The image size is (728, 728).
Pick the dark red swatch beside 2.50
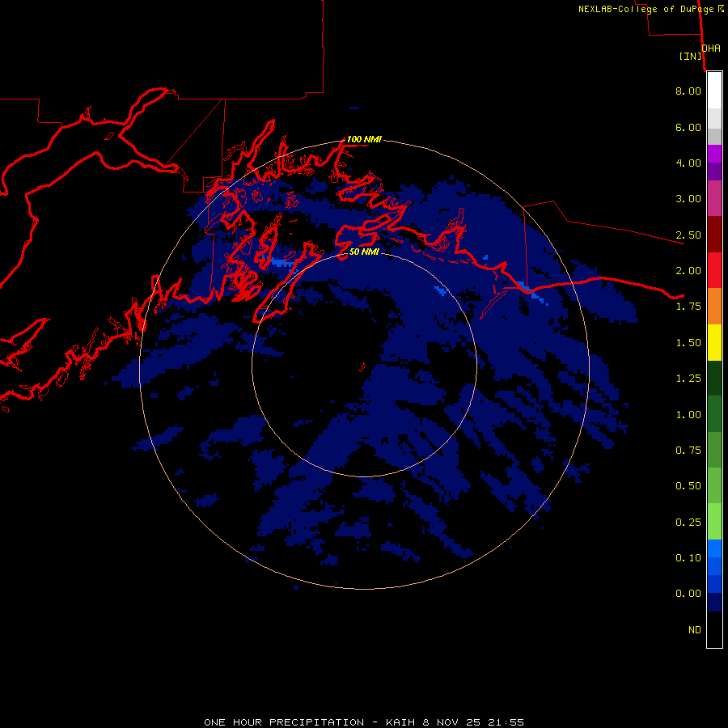click(714, 235)
